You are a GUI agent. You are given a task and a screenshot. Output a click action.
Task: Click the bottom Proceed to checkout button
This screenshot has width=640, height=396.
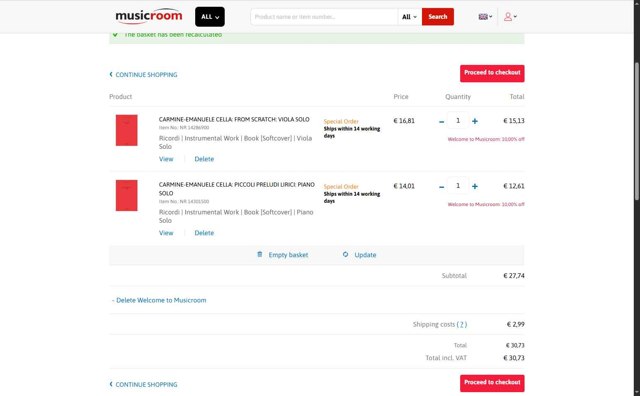click(x=492, y=383)
